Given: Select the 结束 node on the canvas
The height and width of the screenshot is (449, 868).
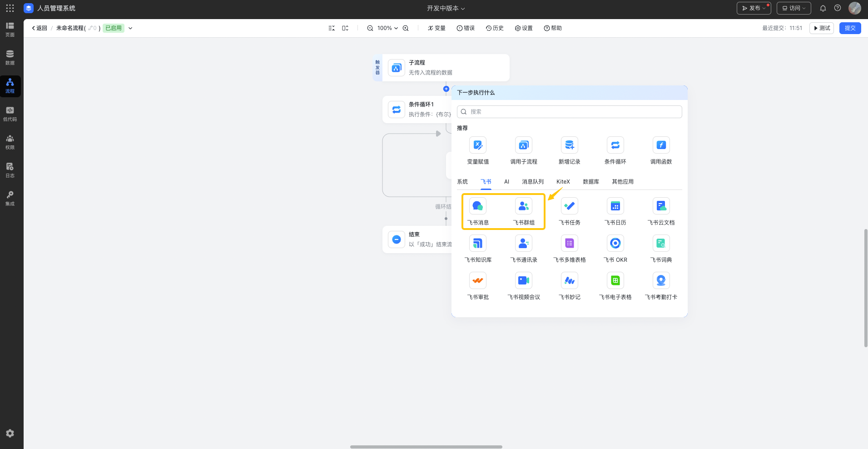Looking at the screenshot, I should (x=417, y=239).
